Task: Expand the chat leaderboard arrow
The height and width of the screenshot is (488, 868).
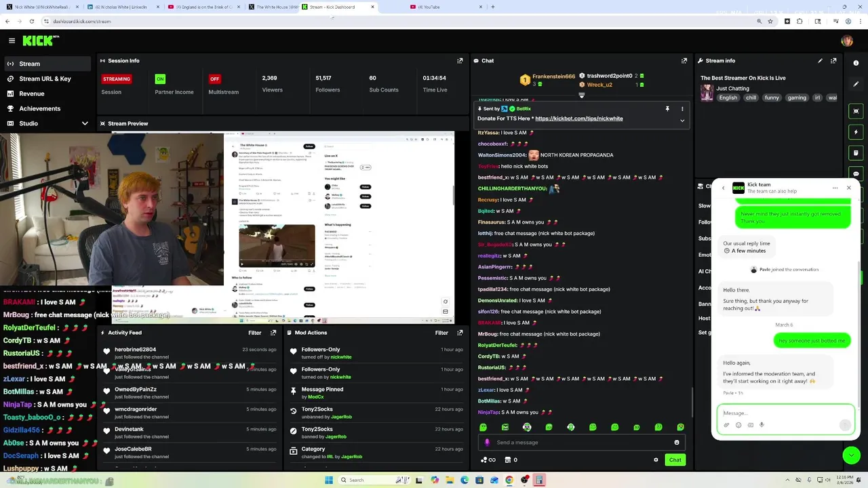Action: 581,96
